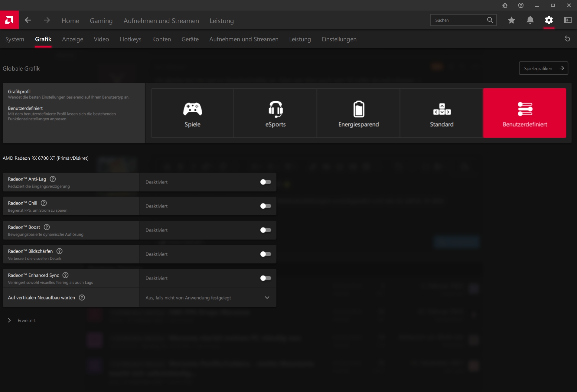Viewport: 577px width, 392px height.
Task: Select the Standard profile tile
Action: point(442,113)
